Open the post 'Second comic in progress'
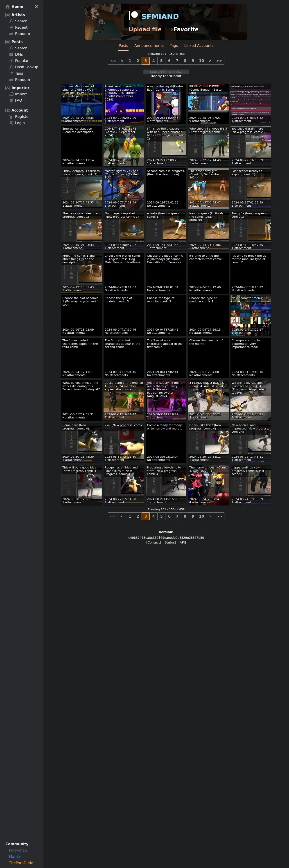The width and height of the screenshot is (289, 868). (166, 189)
